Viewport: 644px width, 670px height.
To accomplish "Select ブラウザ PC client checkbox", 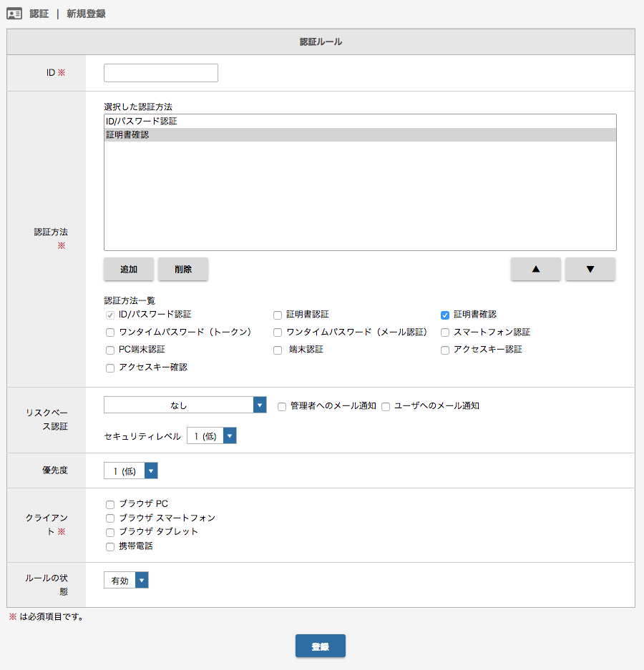I will (110, 505).
